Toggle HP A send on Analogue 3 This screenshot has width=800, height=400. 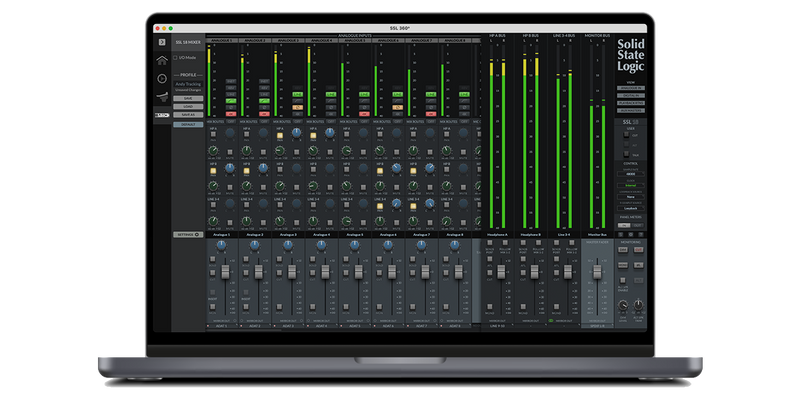(x=280, y=136)
